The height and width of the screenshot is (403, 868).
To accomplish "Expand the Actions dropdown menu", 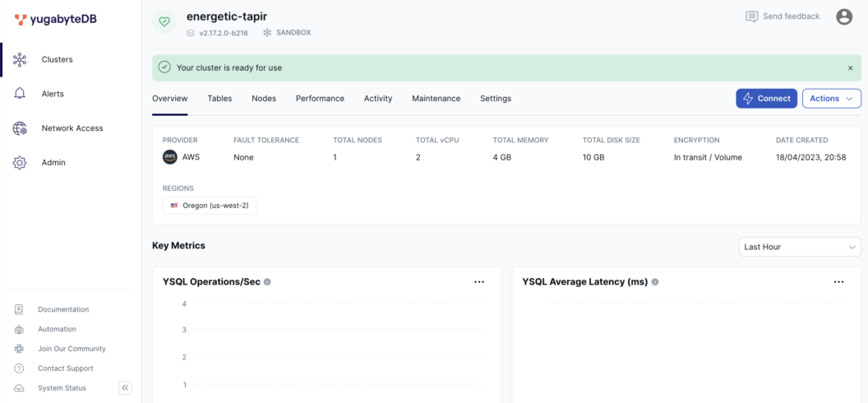I will point(831,99).
